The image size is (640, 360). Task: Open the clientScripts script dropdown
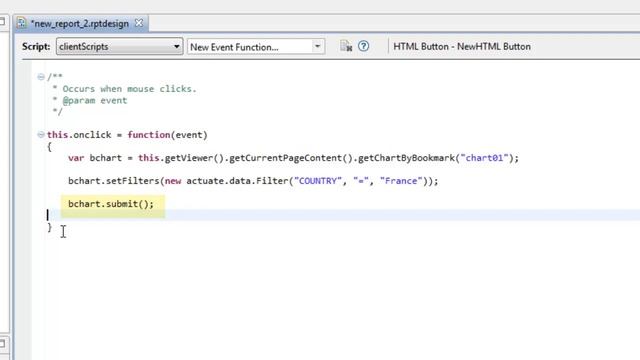[119, 47]
